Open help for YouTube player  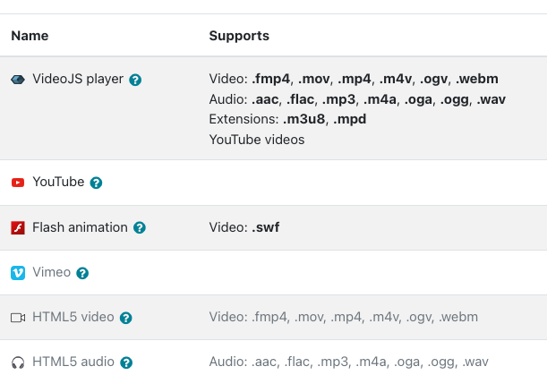click(x=96, y=183)
